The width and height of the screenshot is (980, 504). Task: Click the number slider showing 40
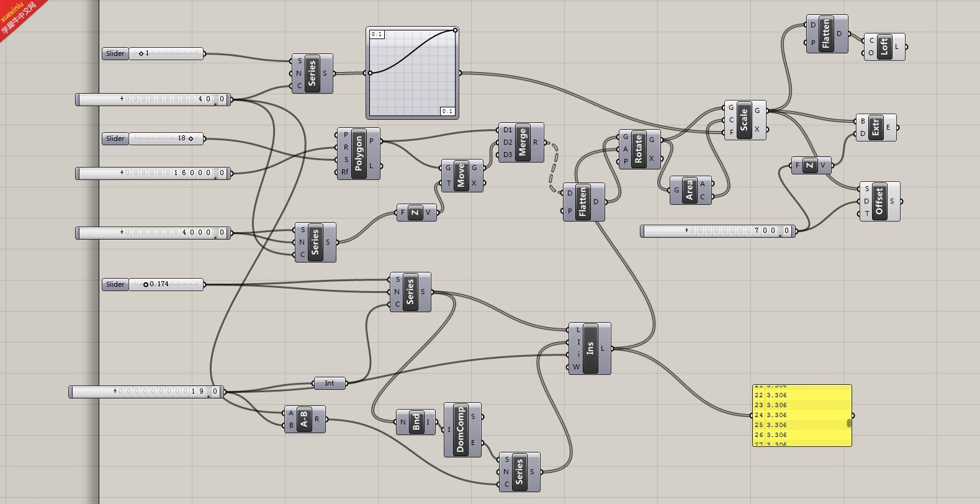[153, 99]
